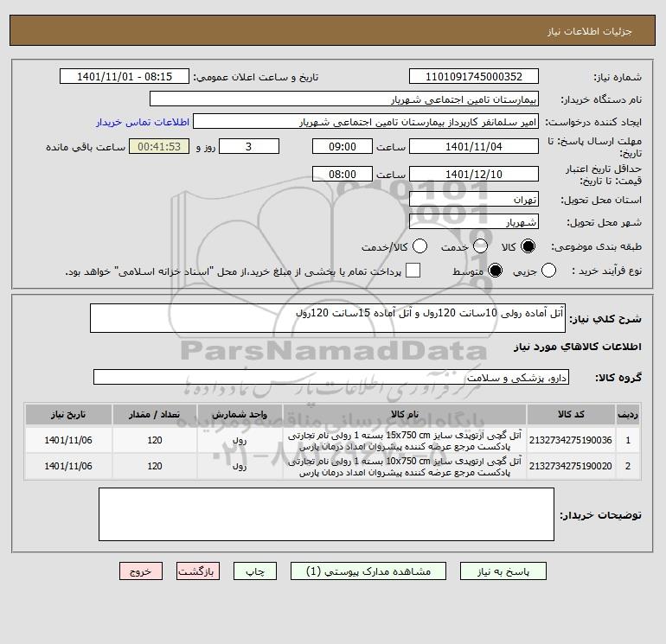This screenshot has height=644, width=666.
Task: Click the ساعت باقی مانده label
Action: (86, 147)
